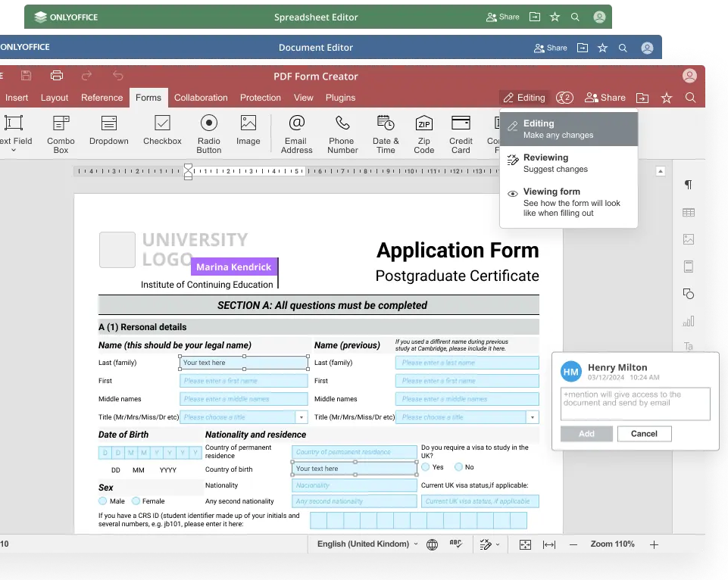Open table settings in right sidebar

click(689, 213)
